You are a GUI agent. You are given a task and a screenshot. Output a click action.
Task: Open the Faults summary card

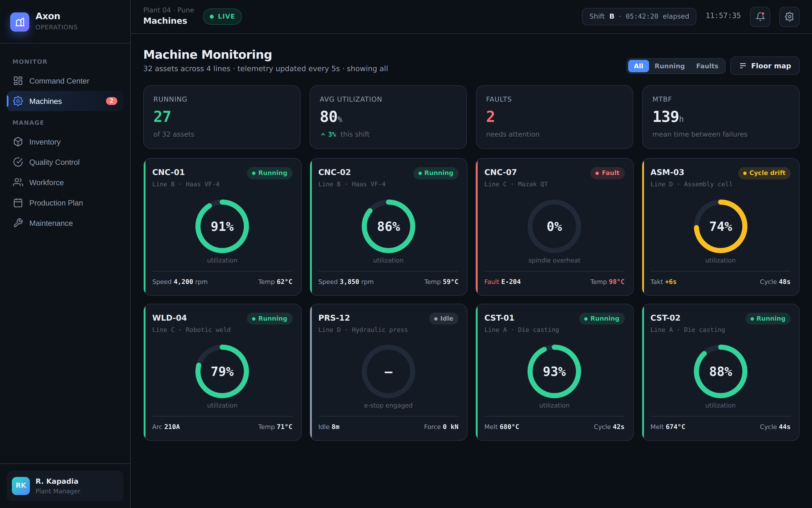[554, 117]
